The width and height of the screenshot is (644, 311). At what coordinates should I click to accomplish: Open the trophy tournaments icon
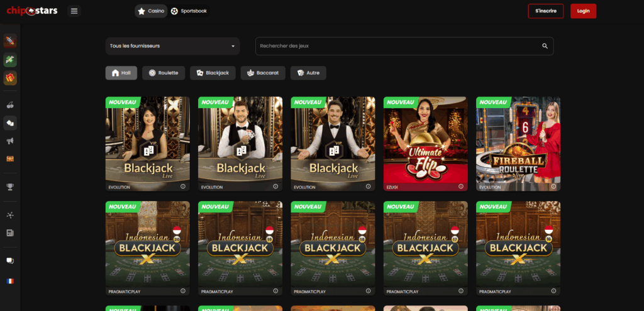point(10,187)
